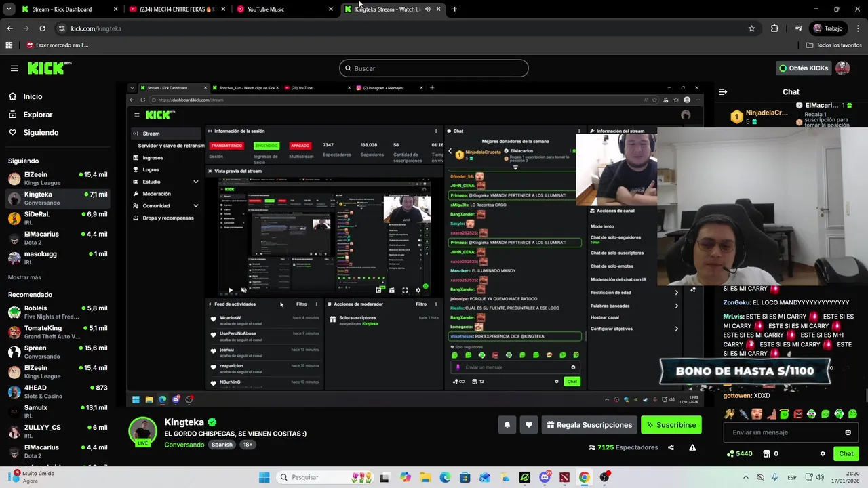Click Enviar un mensaje chat input
The width and height of the screenshot is (868, 488).
coord(791,432)
